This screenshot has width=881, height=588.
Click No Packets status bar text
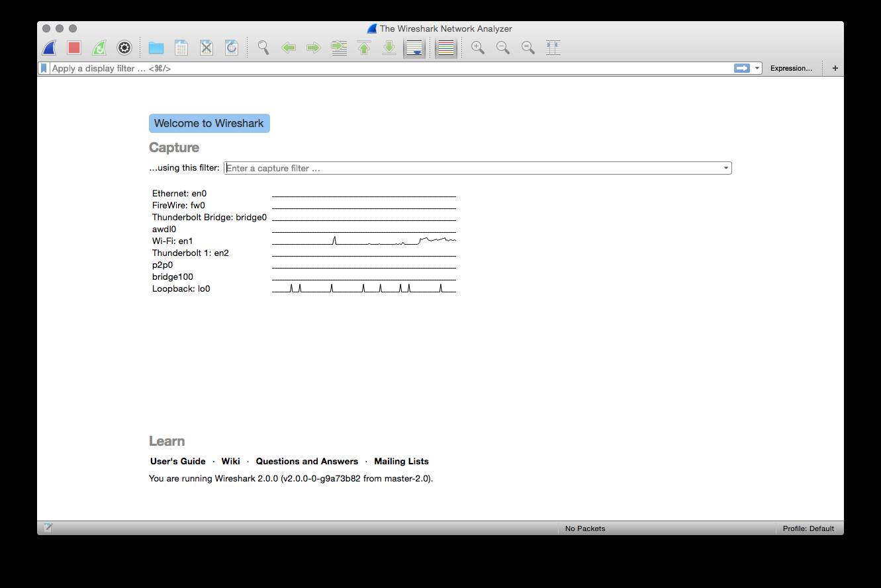point(585,528)
